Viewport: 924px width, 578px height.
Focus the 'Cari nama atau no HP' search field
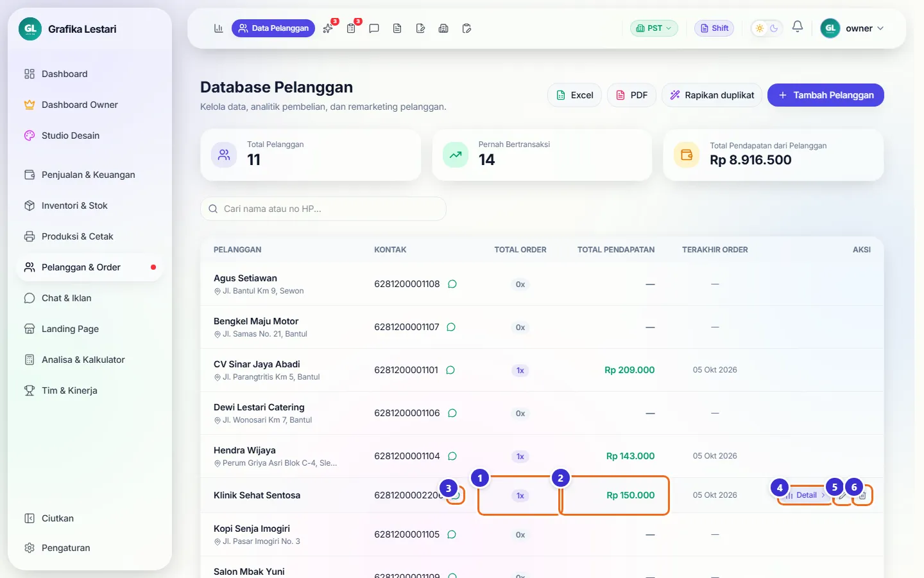pyautogui.click(x=323, y=209)
